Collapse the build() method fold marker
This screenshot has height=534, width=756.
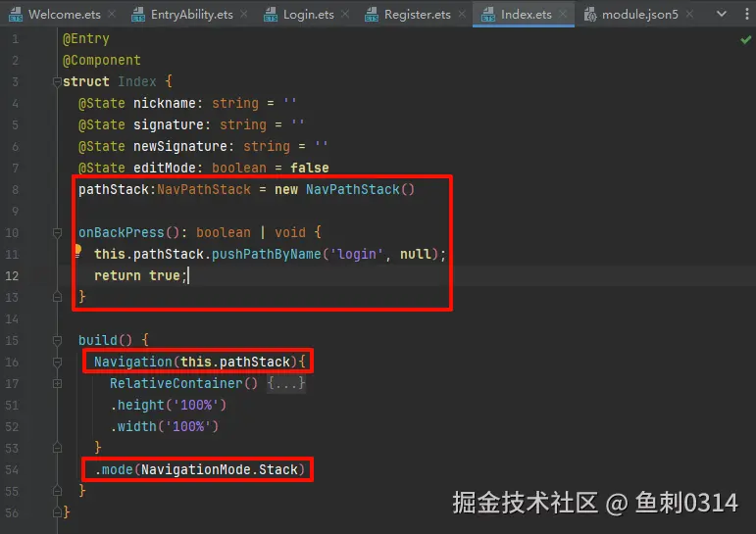[x=57, y=341]
